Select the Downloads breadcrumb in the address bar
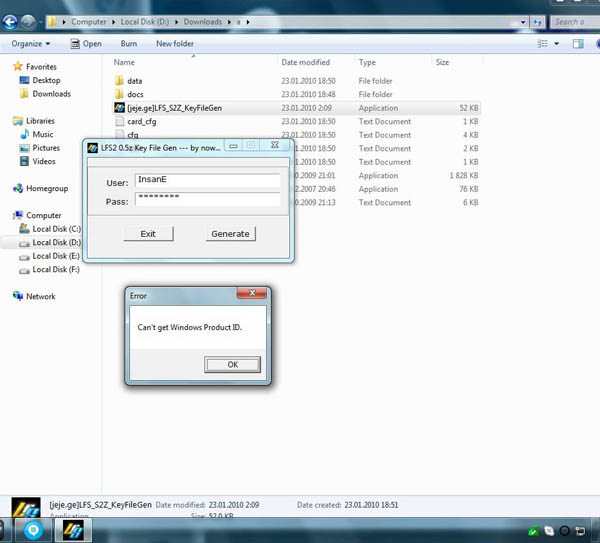This screenshot has width=600, height=543. click(x=203, y=22)
